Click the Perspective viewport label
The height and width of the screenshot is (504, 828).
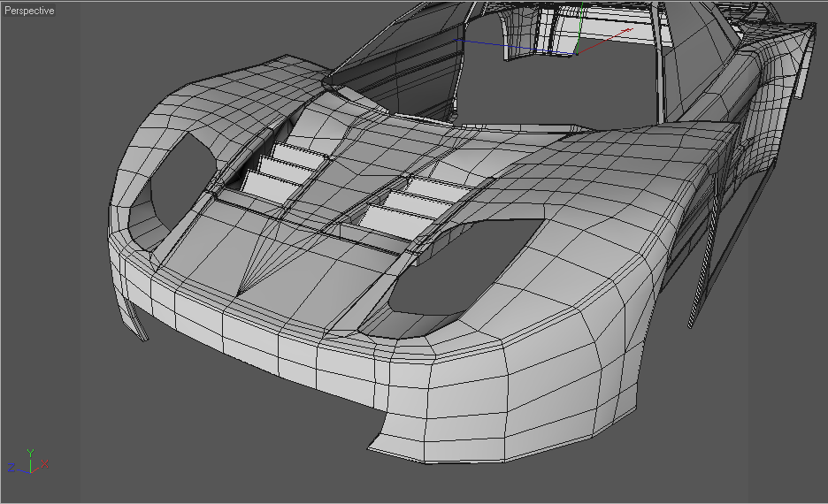pyautogui.click(x=29, y=11)
